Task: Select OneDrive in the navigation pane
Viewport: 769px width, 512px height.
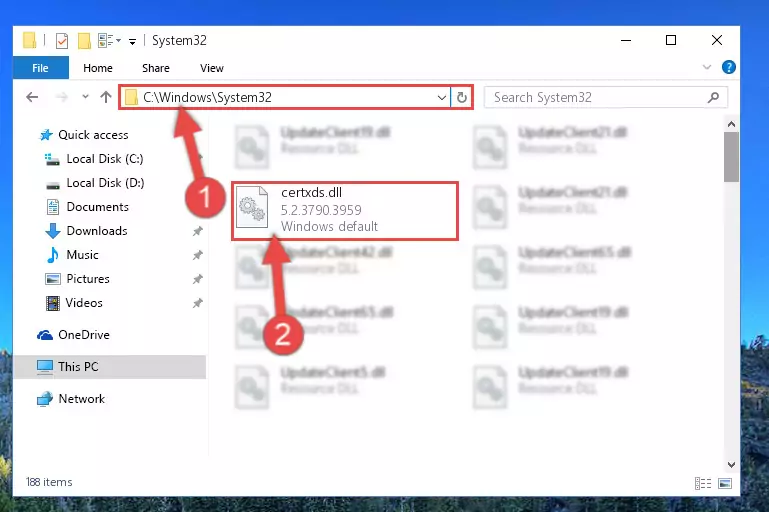Action: [84, 335]
